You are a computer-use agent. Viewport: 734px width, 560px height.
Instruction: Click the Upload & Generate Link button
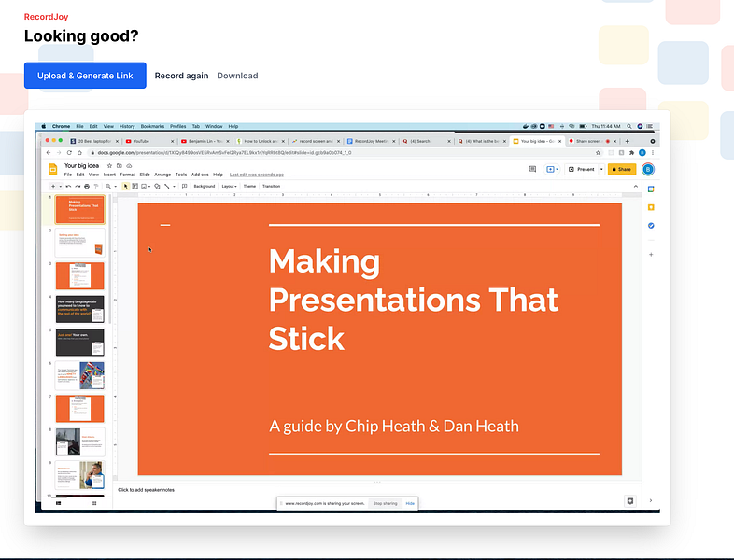[85, 76]
